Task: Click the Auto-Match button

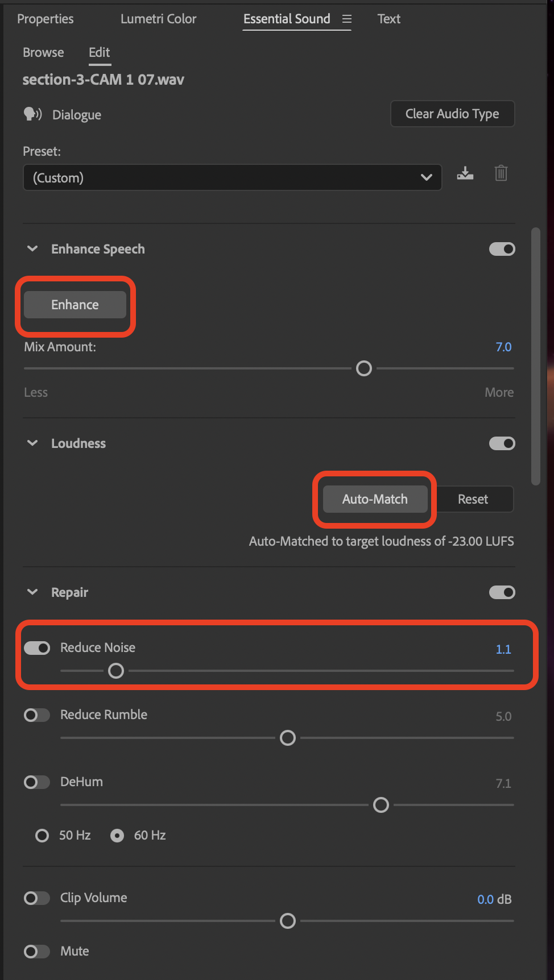Action: point(375,499)
